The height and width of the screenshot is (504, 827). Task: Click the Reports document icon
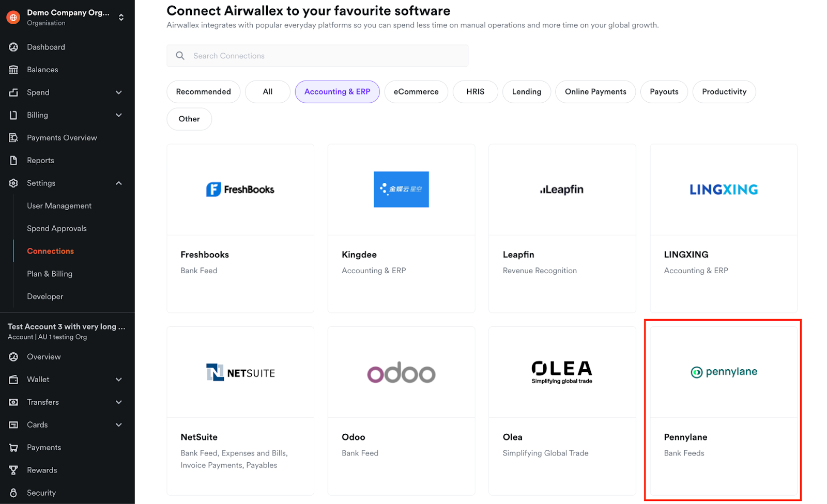(13, 161)
